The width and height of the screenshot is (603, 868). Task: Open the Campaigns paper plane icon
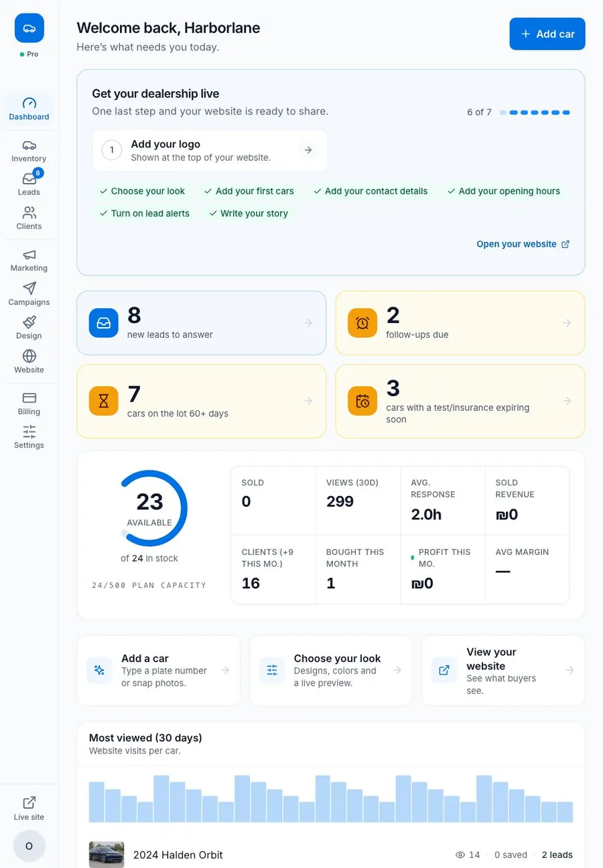pyautogui.click(x=29, y=288)
